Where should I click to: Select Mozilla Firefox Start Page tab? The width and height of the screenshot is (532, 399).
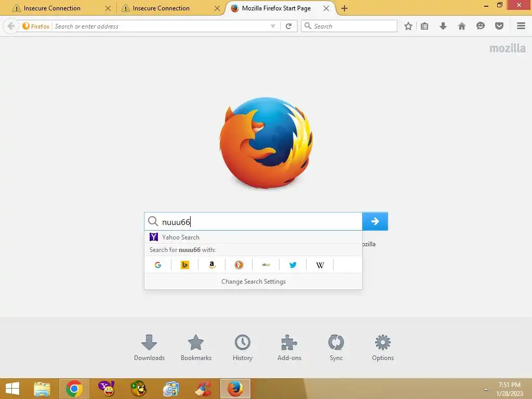(276, 8)
